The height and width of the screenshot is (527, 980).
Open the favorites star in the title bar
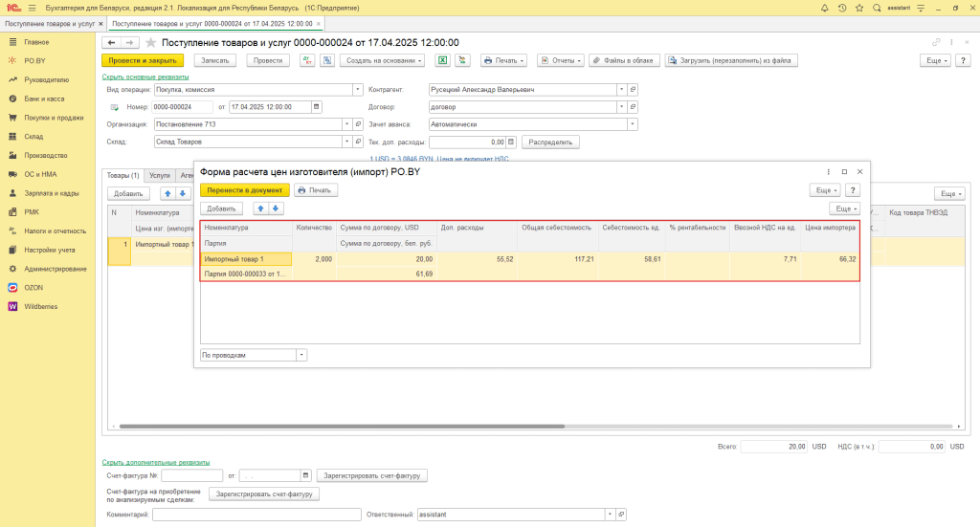tap(859, 8)
